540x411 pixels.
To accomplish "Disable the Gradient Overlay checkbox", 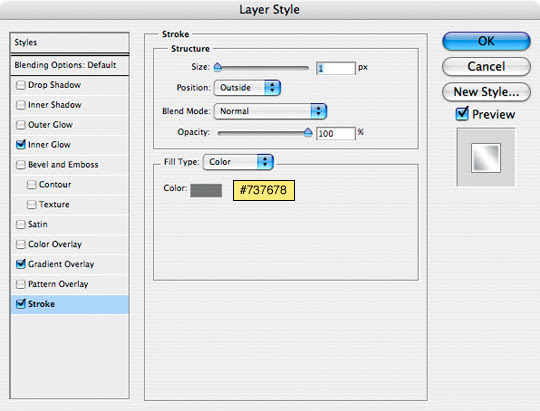I will pos(21,264).
